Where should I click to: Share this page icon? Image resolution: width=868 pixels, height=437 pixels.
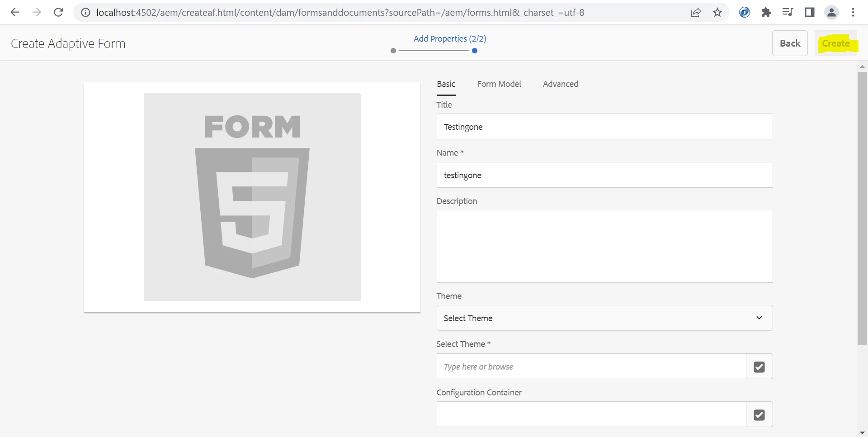pos(696,13)
